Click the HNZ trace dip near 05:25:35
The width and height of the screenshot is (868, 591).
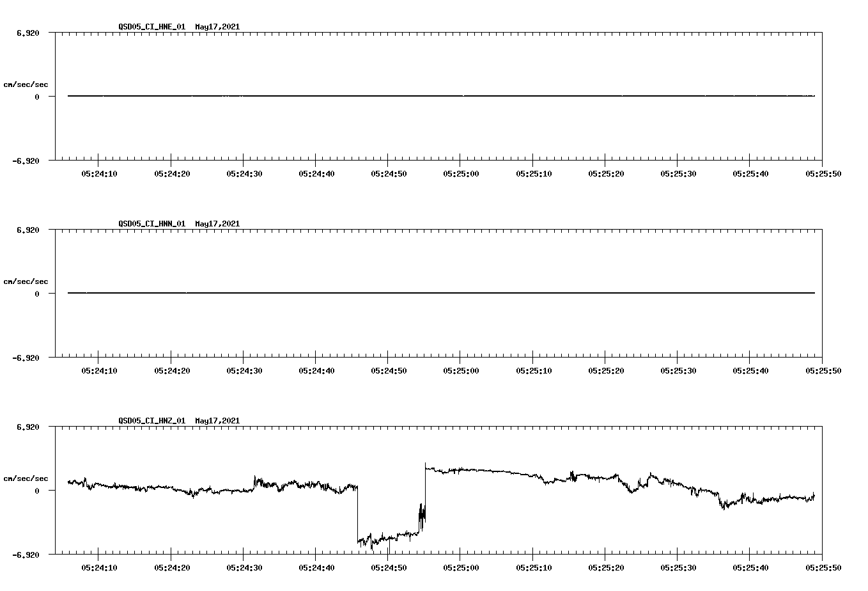click(724, 507)
